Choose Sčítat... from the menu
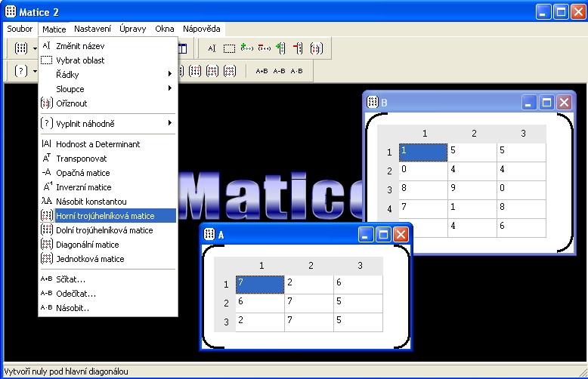 coord(108,279)
